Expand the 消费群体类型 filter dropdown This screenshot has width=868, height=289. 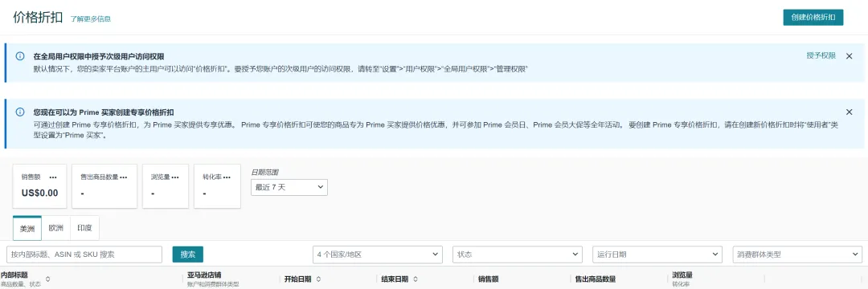click(x=797, y=254)
